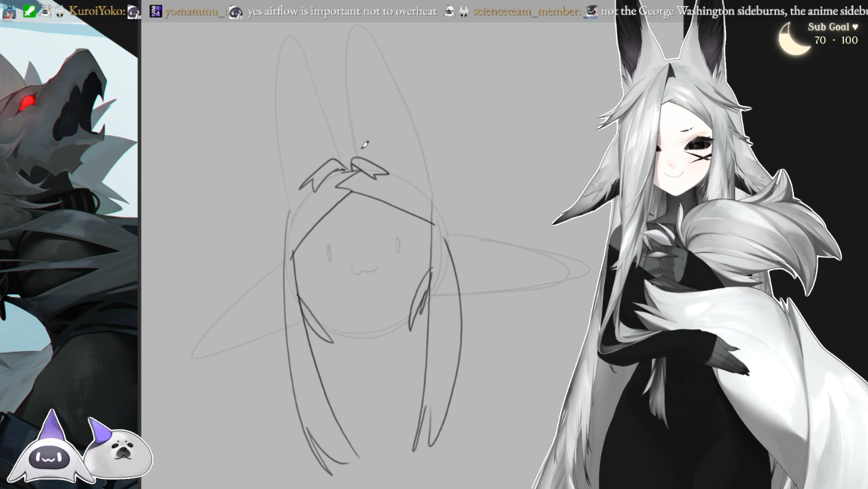868x489 pixels.
Task: Click the small pen cursor on canvas
Action: pyautogui.click(x=365, y=145)
